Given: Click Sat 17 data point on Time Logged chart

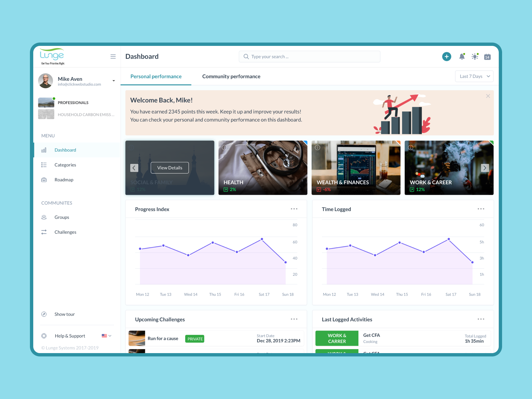Looking at the screenshot, I should (449, 239).
